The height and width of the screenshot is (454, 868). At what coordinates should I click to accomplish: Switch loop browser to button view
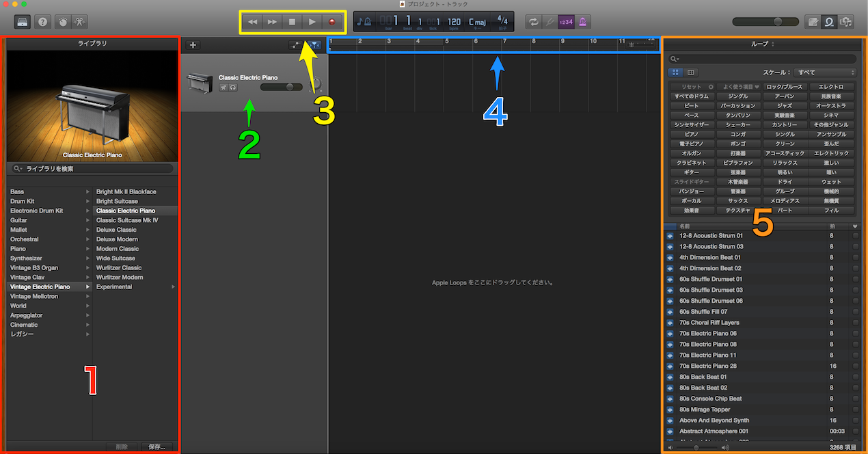pos(675,72)
